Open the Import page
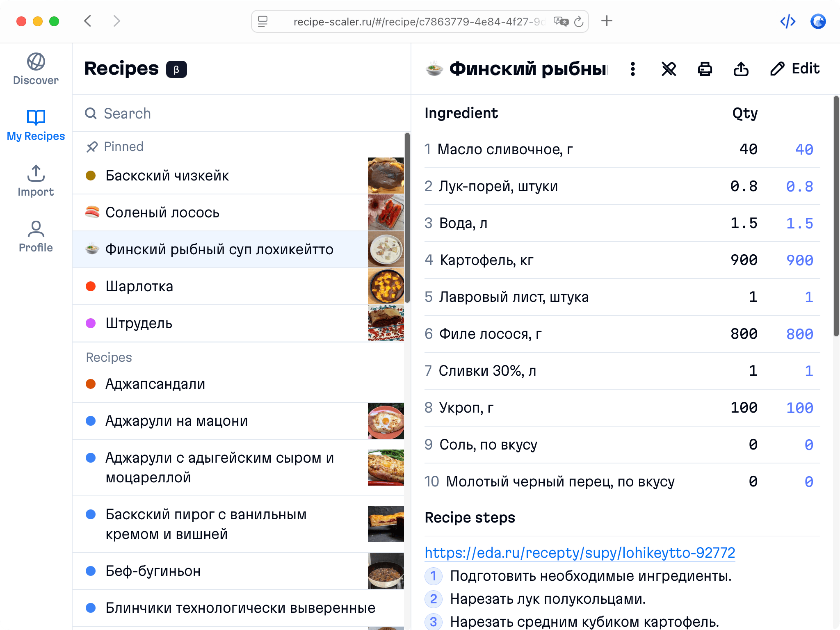 coord(36,181)
